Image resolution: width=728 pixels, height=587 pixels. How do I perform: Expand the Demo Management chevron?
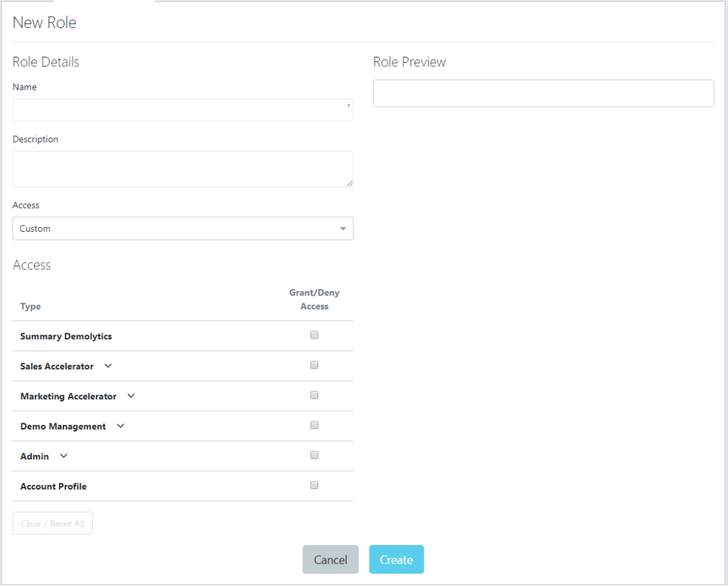(121, 426)
